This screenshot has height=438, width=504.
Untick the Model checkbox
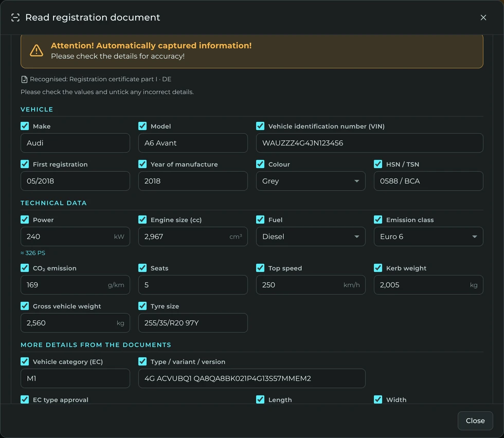click(x=142, y=126)
